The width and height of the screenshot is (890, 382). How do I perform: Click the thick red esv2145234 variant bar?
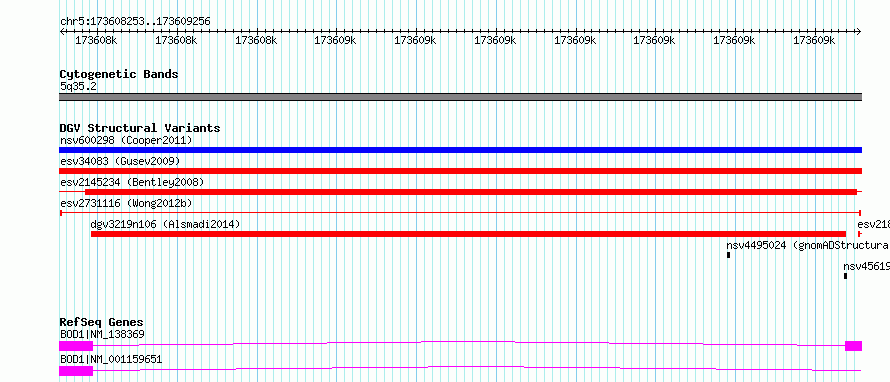[x=471, y=192]
